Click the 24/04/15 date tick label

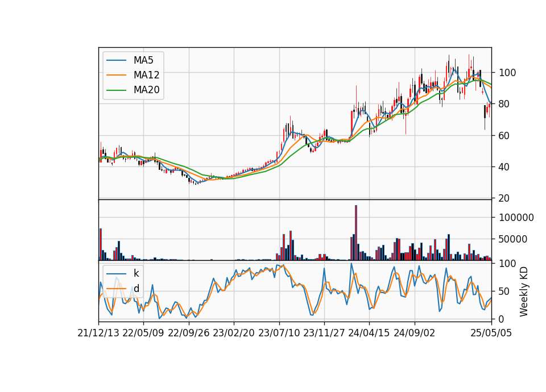click(x=369, y=333)
